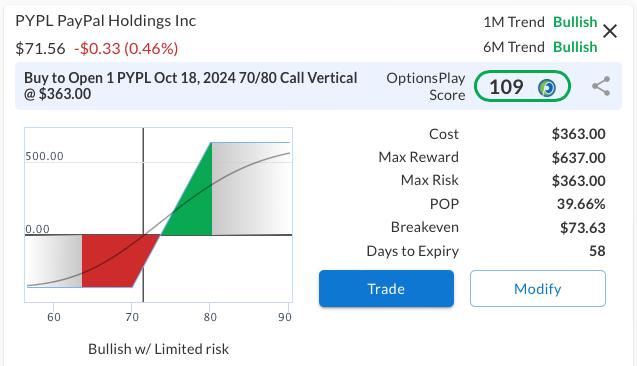Image resolution: width=637 pixels, height=366 pixels.
Task: Click the Breakeven value $73.63
Action: coord(583,228)
